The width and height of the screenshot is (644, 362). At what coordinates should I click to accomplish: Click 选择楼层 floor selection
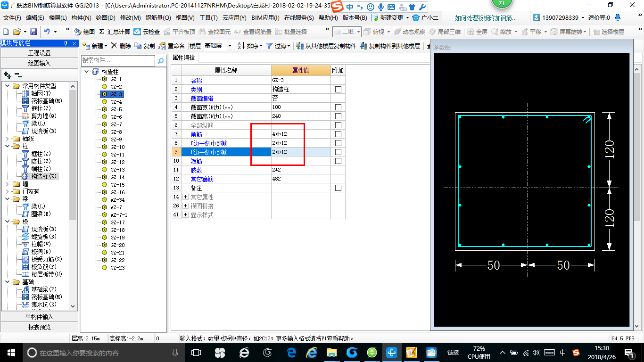click(609, 32)
